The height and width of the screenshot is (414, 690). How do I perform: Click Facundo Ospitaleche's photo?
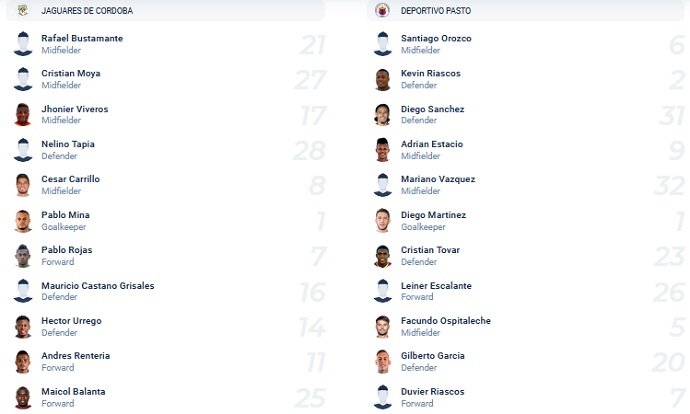[x=382, y=326]
